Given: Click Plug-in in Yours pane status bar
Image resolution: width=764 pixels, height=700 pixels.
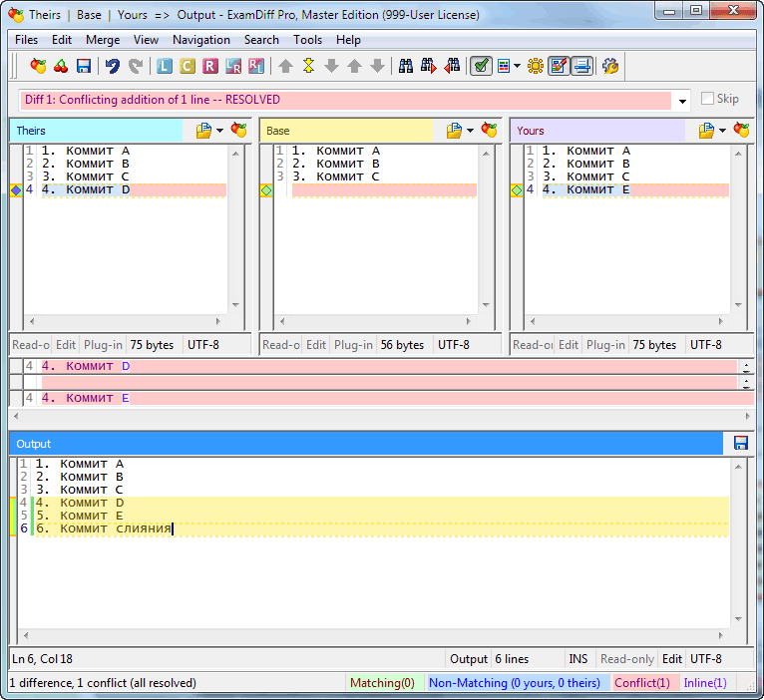Looking at the screenshot, I should coord(605,345).
